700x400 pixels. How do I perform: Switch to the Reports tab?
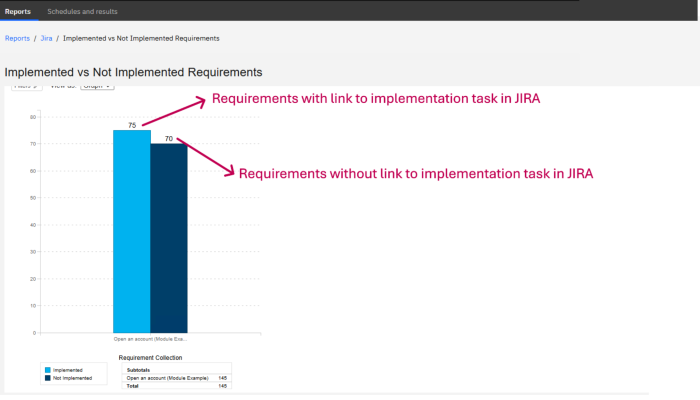point(17,11)
